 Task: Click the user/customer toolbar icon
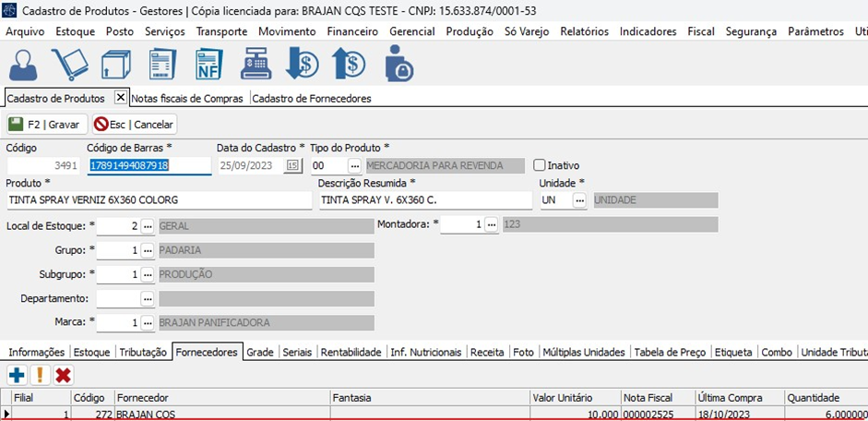(x=23, y=64)
